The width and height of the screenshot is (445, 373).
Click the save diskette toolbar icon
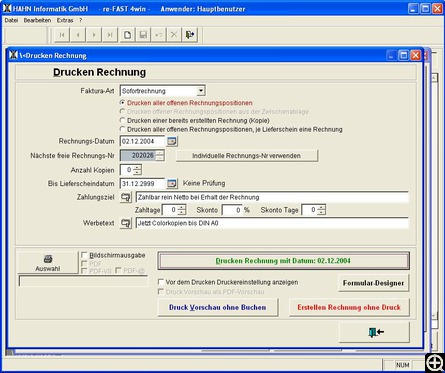tap(143, 35)
